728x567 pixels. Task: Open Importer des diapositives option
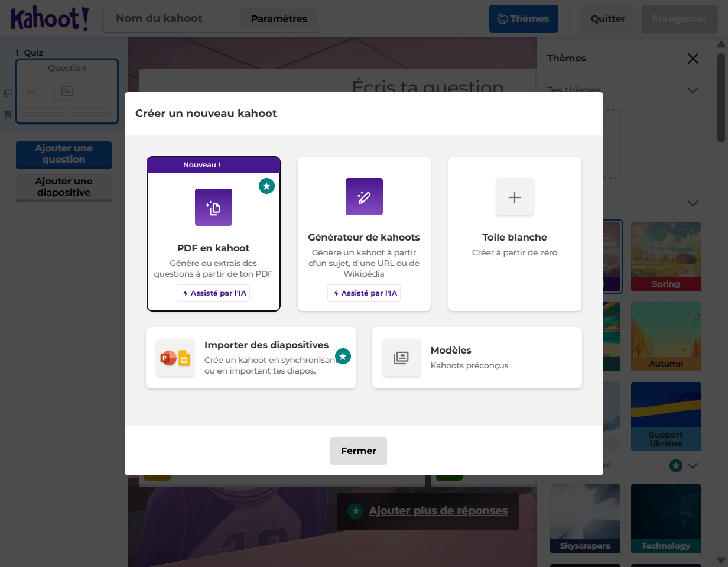[251, 358]
